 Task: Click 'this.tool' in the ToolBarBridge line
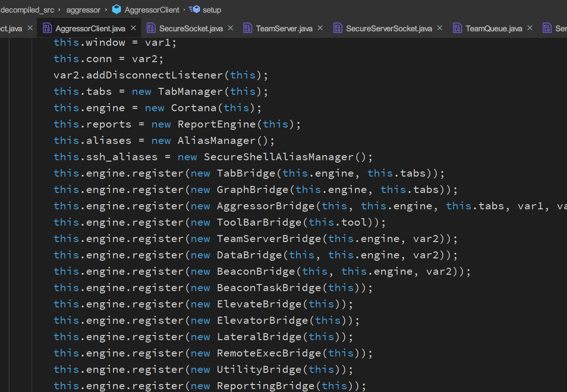pos(338,222)
